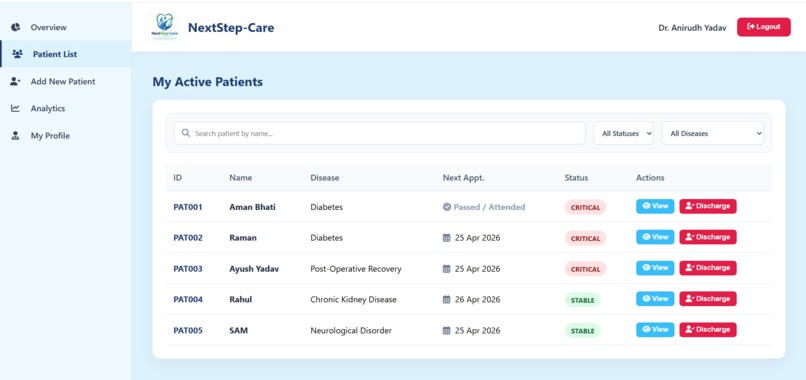Click the Disease column header
The width and height of the screenshot is (806, 380).
click(x=325, y=178)
